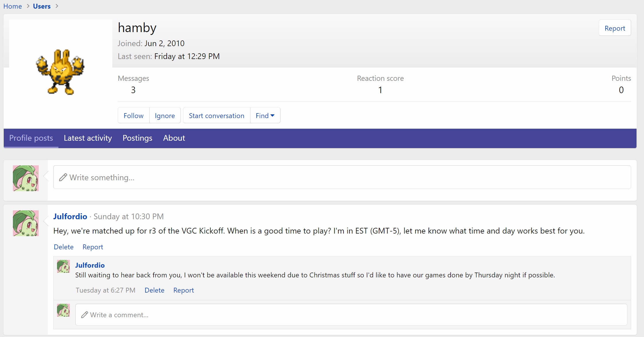Viewport: 644px width, 337px height.
Task: Select the Profile posts tab
Action: pos(31,138)
